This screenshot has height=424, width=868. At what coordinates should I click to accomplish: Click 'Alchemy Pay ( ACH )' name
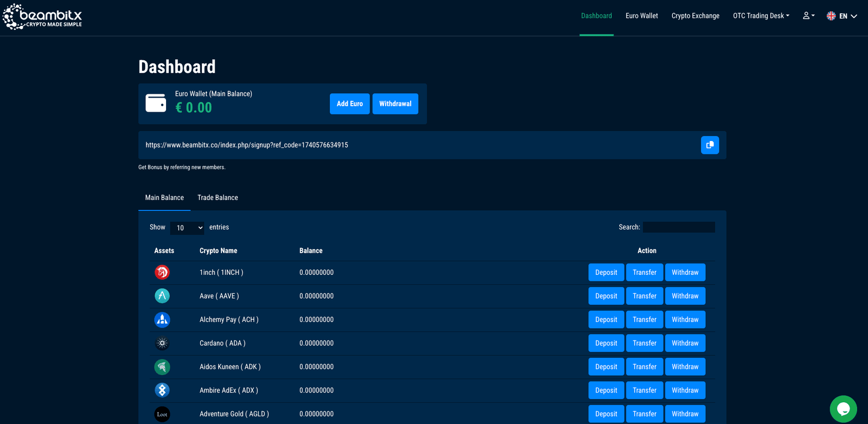coord(229,319)
